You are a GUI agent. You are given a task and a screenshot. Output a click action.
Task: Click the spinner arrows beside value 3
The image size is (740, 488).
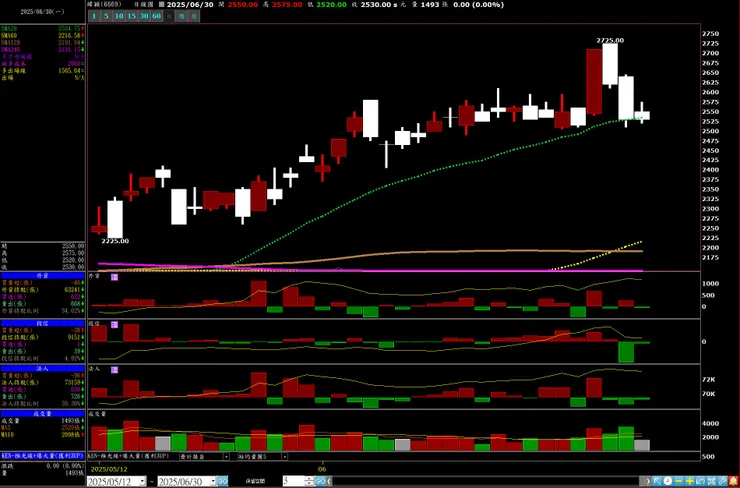tap(309, 481)
